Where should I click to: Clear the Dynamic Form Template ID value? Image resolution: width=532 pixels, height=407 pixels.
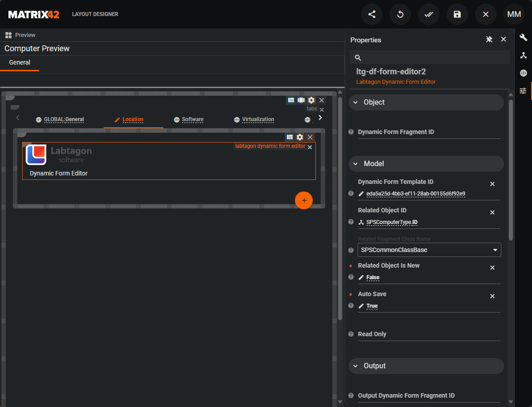[x=492, y=184]
